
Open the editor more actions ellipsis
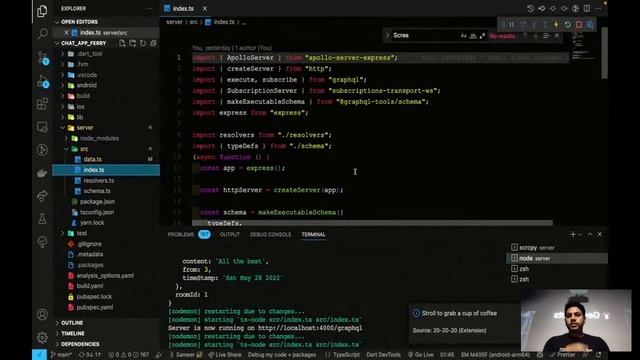[x=598, y=9]
